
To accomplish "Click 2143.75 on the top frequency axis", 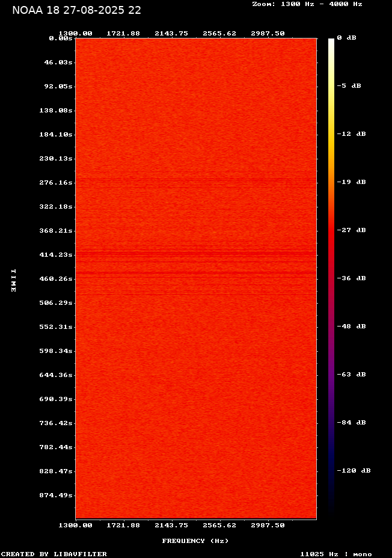I will coord(171,34).
